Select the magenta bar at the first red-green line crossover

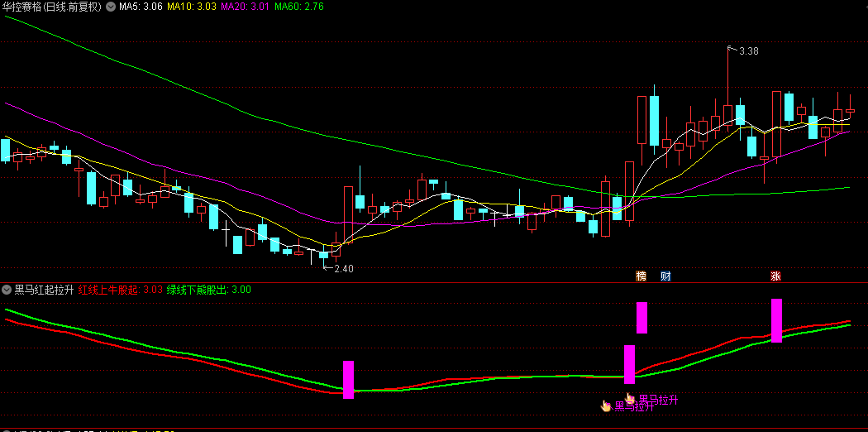pyautogui.click(x=348, y=380)
